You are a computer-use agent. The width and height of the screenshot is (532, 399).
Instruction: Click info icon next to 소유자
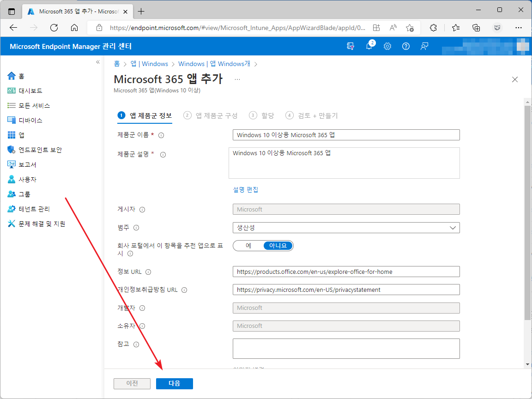coord(142,326)
